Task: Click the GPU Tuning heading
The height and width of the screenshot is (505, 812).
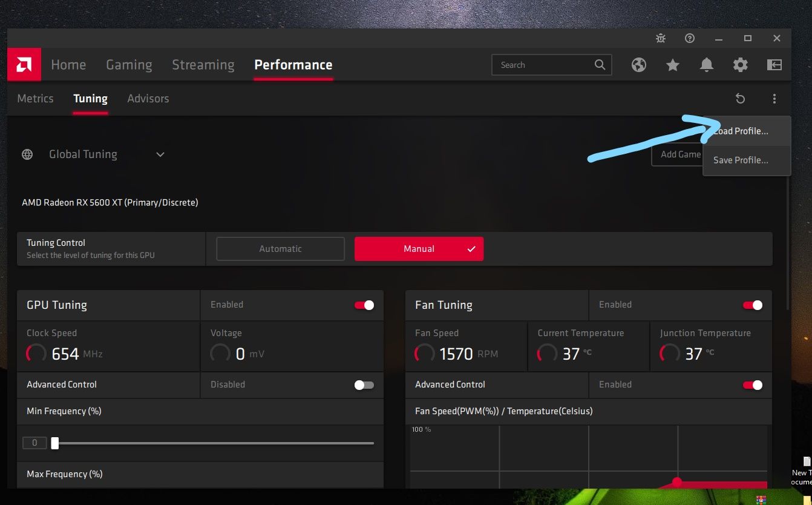Action: tap(57, 305)
